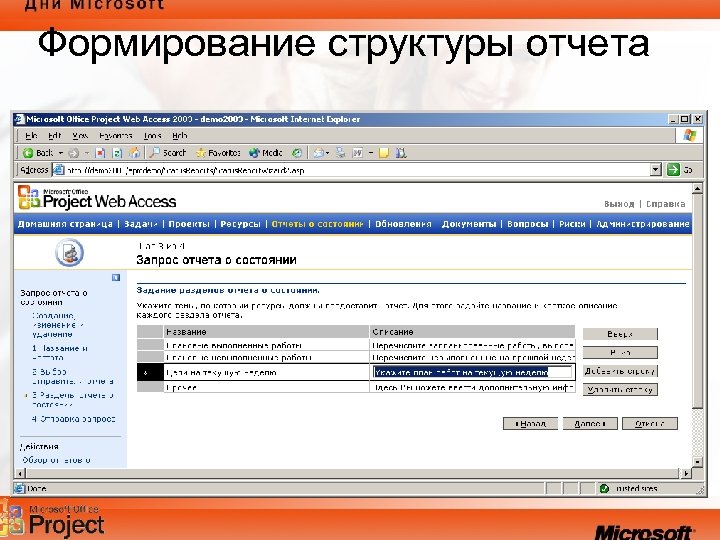Open sidebar step '4 Отправка запроса'
The height and width of the screenshot is (540, 720).
73,419
